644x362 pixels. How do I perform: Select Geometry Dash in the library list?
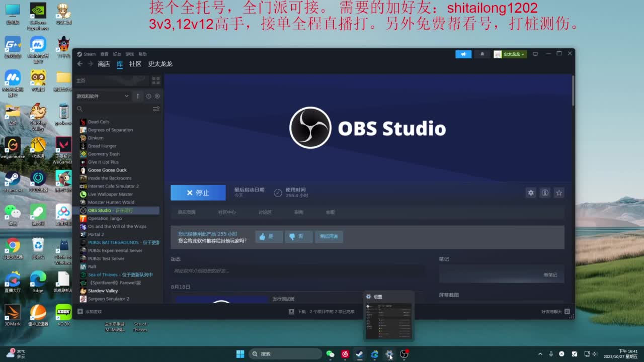click(x=104, y=154)
